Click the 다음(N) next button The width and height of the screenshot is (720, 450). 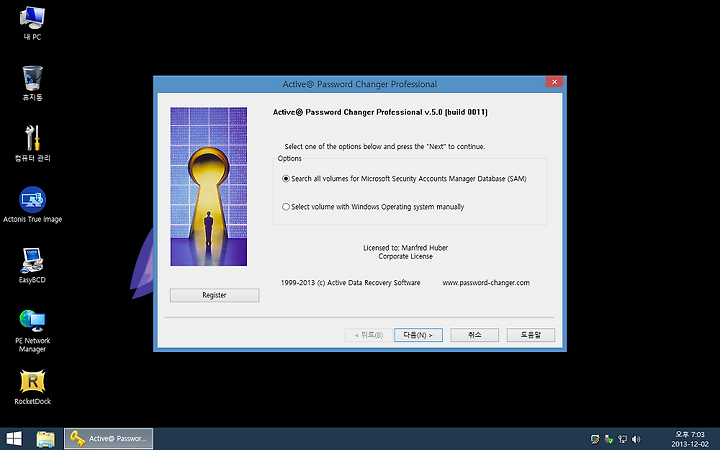coord(418,335)
